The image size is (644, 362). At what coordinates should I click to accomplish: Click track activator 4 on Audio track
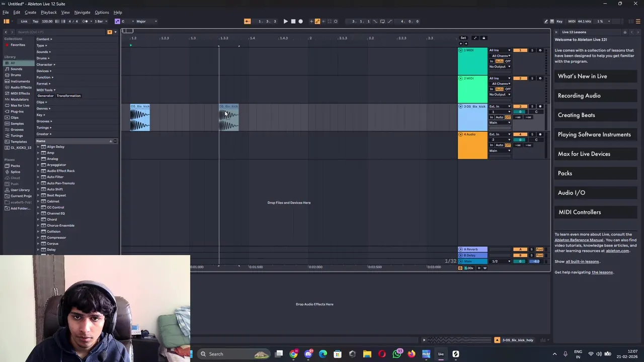click(x=520, y=134)
